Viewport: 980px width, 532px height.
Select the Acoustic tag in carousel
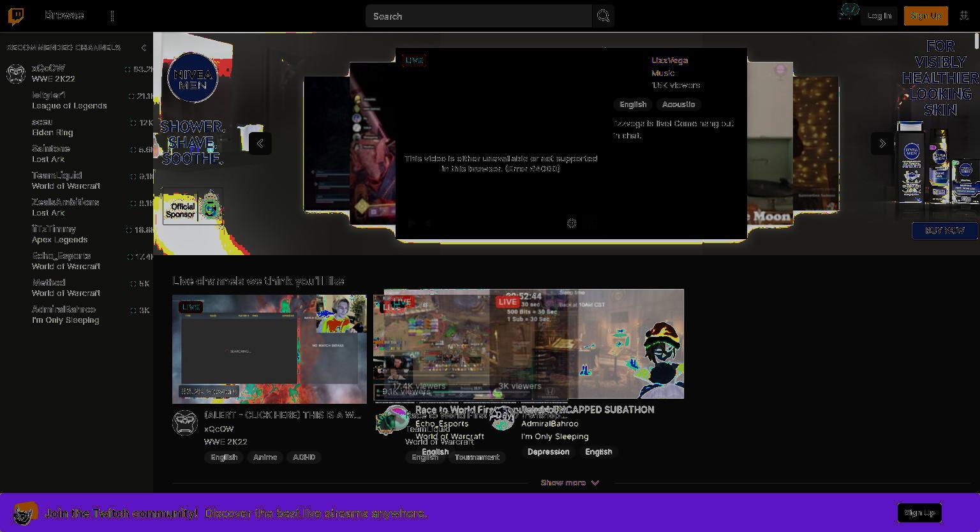[678, 105]
